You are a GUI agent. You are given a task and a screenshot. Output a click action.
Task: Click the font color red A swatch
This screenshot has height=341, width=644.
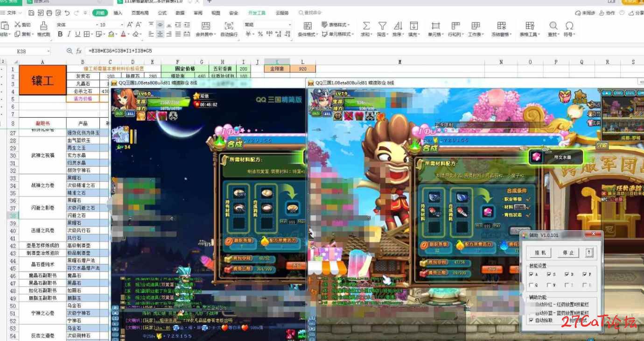tap(124, 34)
